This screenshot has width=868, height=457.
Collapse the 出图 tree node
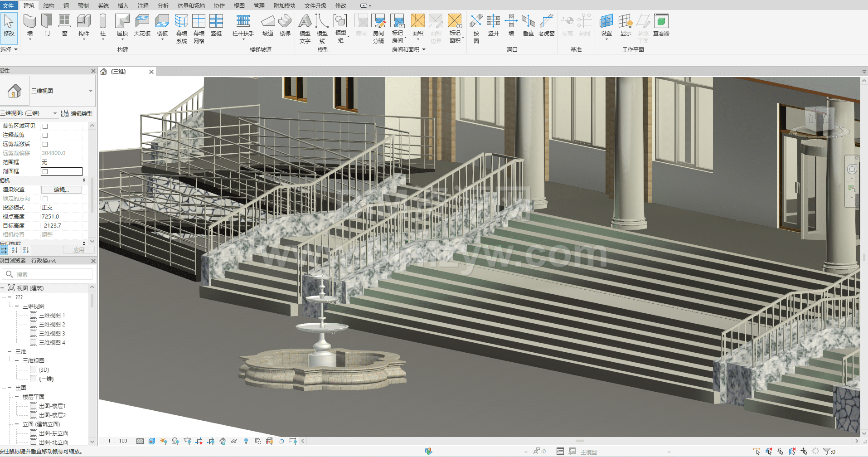10,388
